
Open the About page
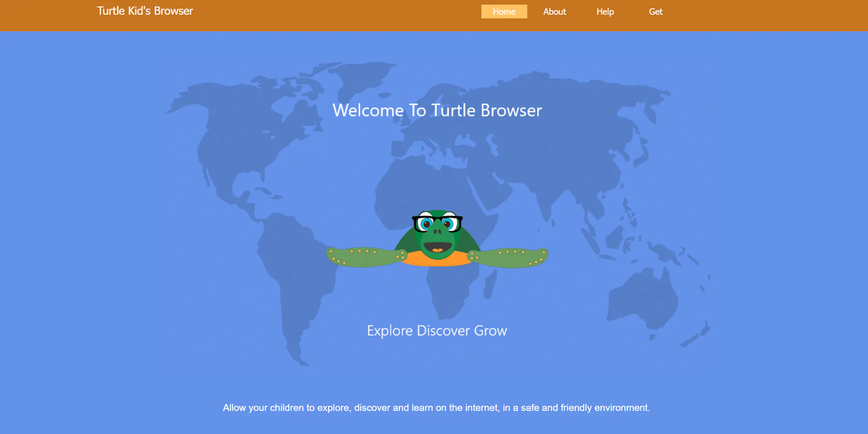tap(554, 11)
